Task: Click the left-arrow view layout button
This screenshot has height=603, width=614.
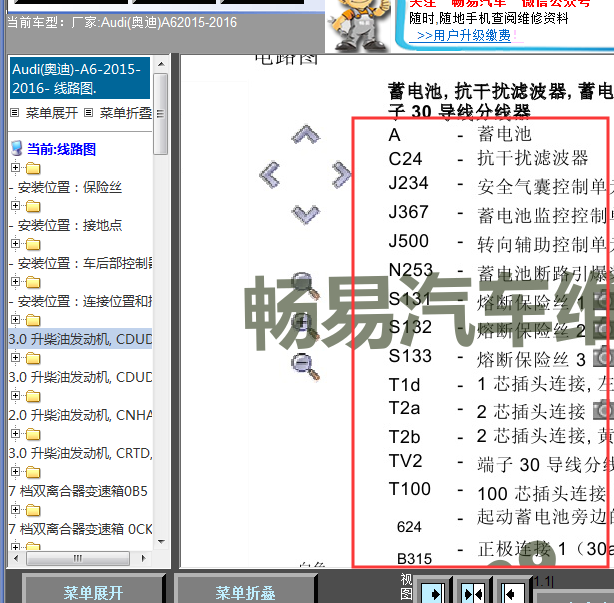Action: [513, 592]
